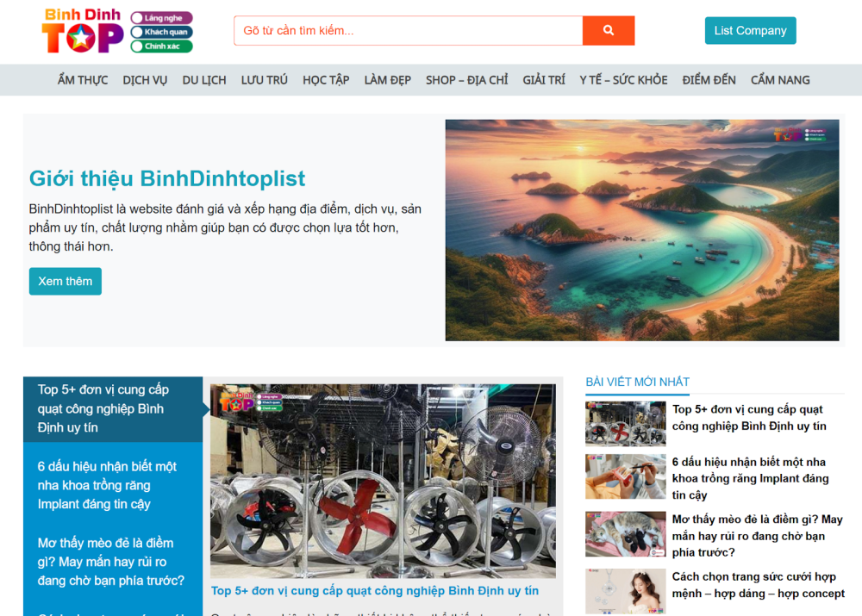Select the Y TẾ – SỨC KHỎE menu

click(623, 80)
